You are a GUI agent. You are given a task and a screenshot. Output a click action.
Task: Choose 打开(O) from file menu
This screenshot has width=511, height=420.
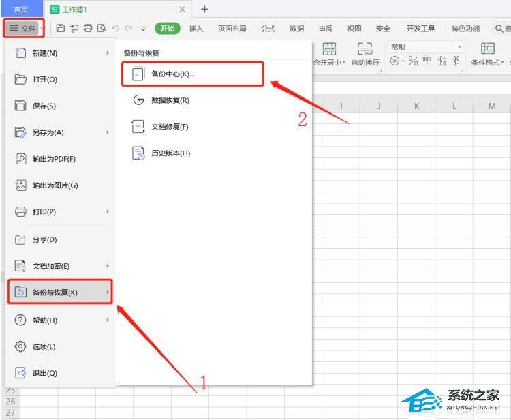tap(60, 79)
